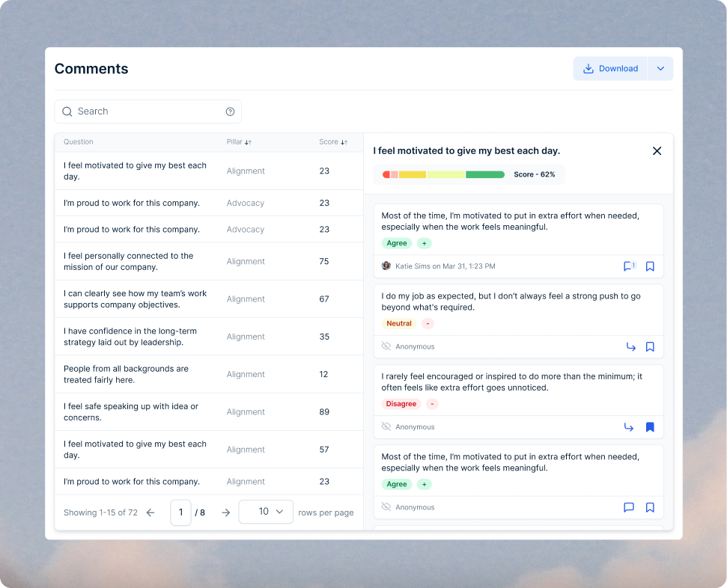Click the 'Score - 62%' label
This screenshot has width=727, height=588.
534,175
